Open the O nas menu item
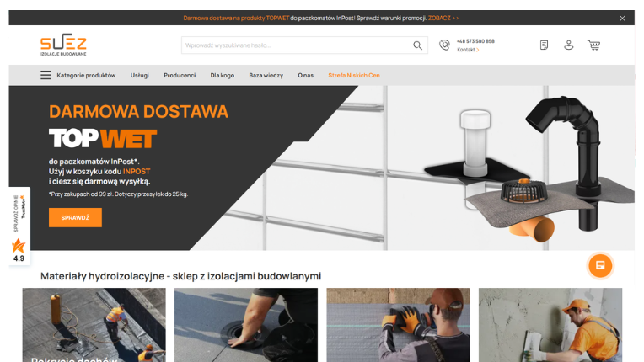 306,76
